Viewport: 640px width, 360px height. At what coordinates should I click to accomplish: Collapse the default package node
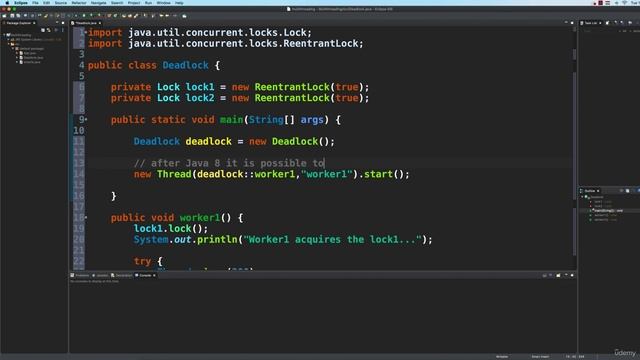(x=13, y=48)
